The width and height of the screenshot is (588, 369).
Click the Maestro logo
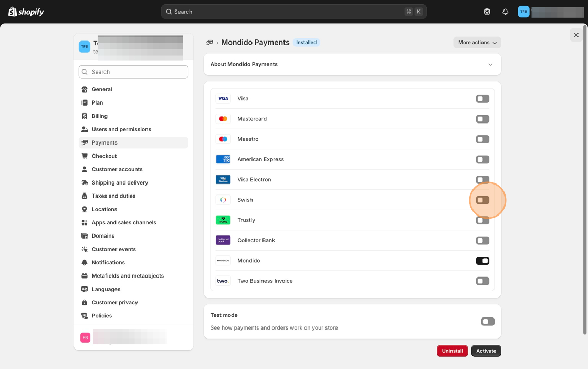[223, 139]
